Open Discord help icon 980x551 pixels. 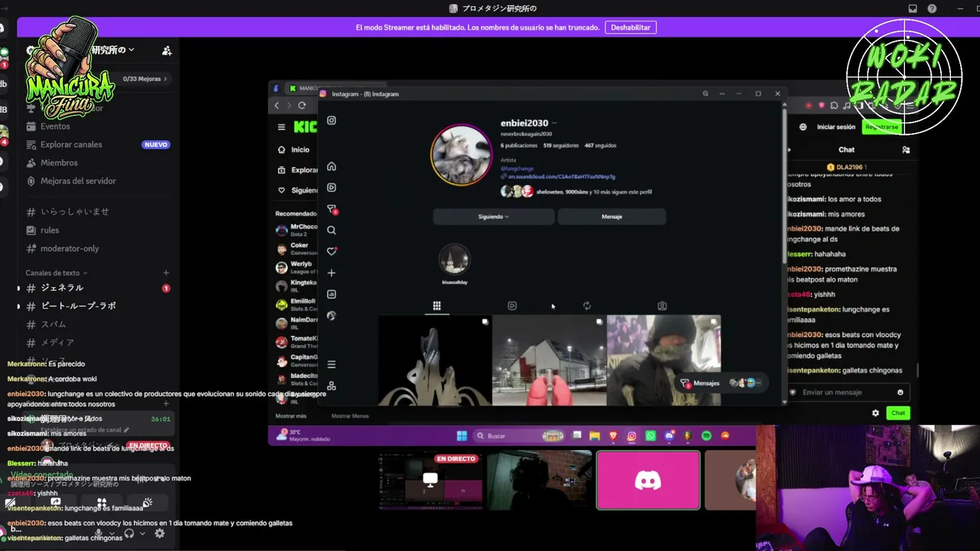click(x=932, y=9)
